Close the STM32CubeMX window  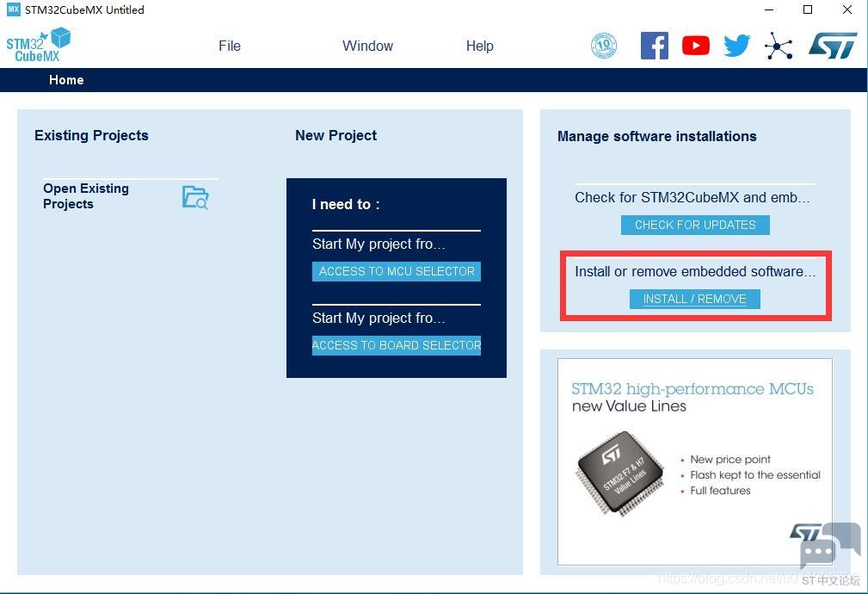pos(847,10)
